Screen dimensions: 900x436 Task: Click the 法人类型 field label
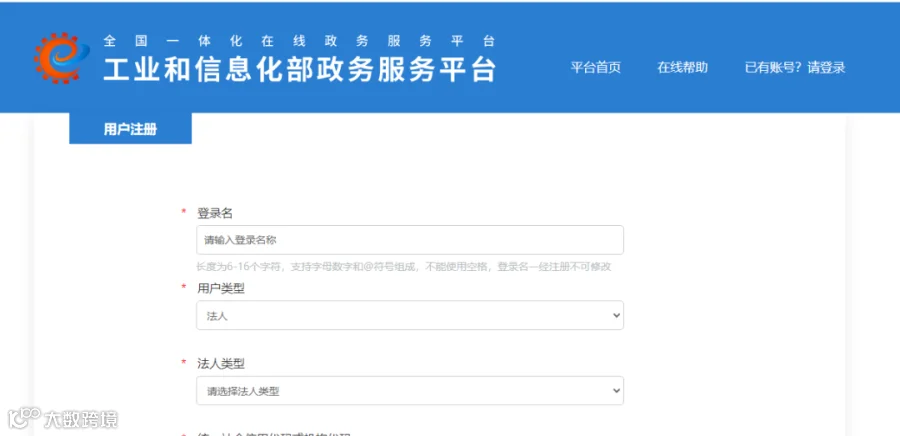pos(221,364)
